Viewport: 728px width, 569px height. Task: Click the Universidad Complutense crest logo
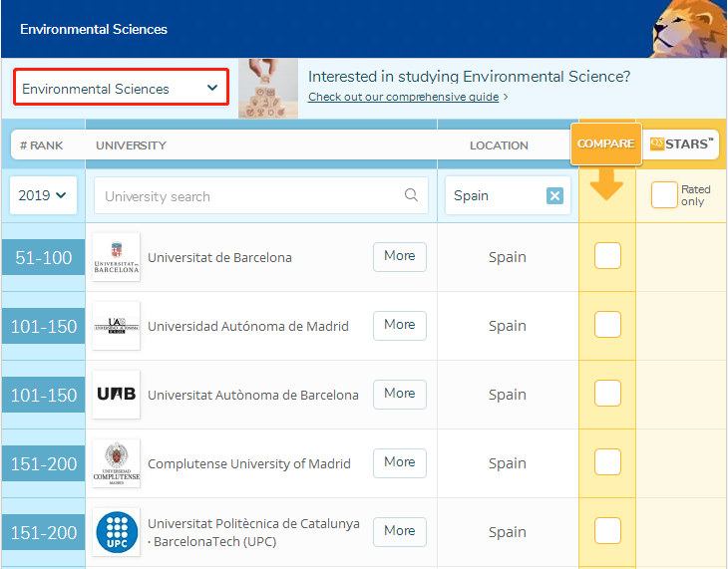point(116,463)
